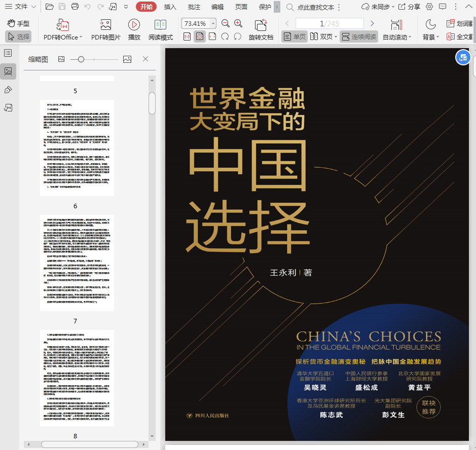
Task: Open the 未同步 cloud sync dropdown
Action: [x=378, y=7]
